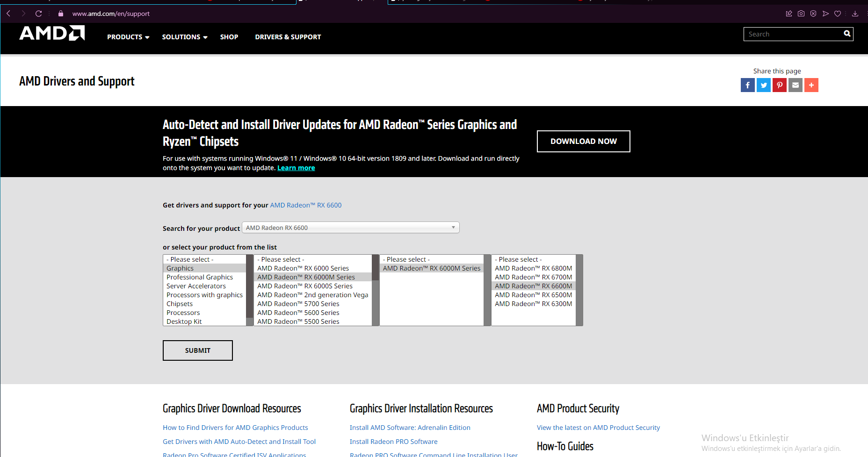Open Drivers & Support menu item
Image resolution: width=868 pixels, height=457 pixels.
pyautogui.click(x=288, y=37)
